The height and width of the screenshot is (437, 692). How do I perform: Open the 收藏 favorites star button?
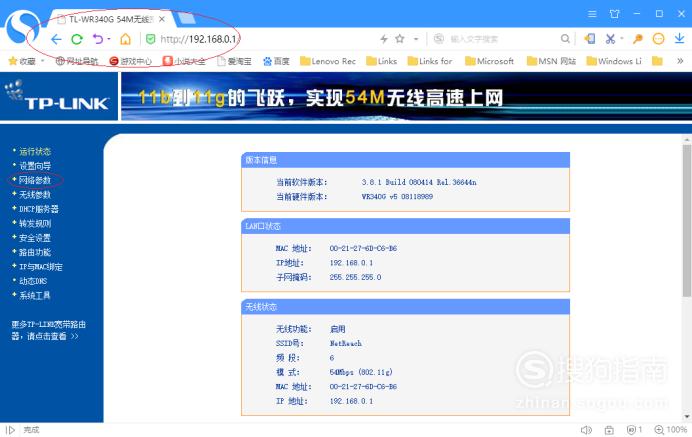click(22, 61)
